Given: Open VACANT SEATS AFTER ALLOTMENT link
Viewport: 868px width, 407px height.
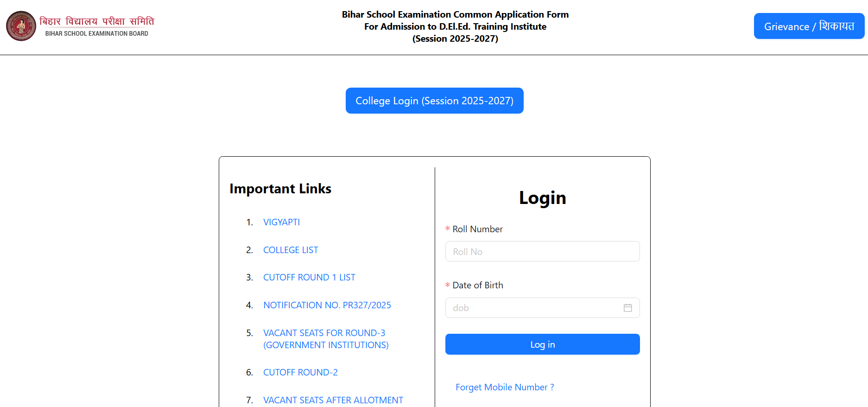Looking at the screenshot, I should [333, 400].
